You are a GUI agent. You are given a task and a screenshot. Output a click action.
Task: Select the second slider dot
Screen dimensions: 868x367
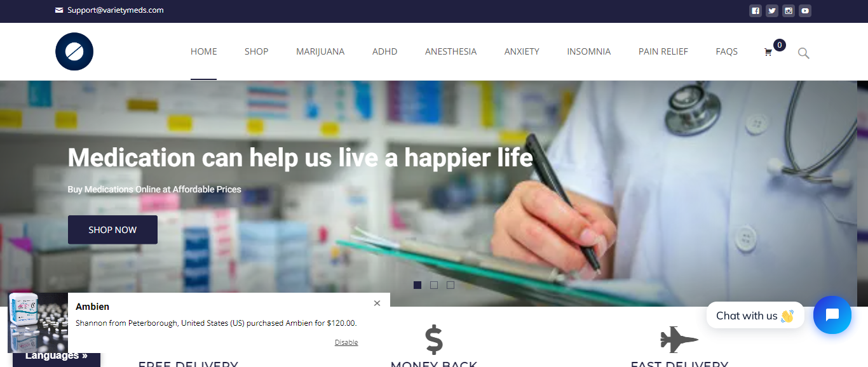(434, 285)
